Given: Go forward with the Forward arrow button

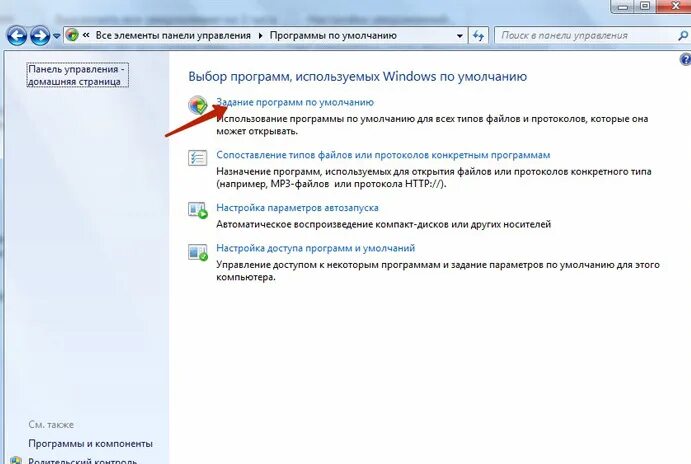Looking at the screenshot, I should pos(40,36).
